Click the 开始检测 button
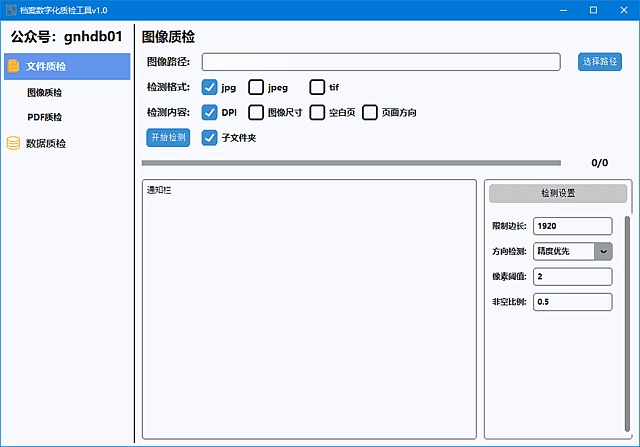The image size is (640, 447). click(x=168, y=137)
